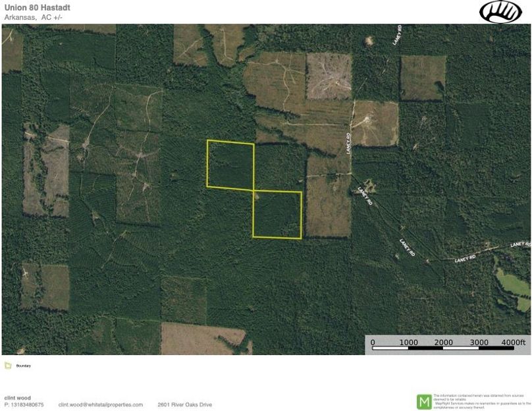Select the northwest yellow-outlined parcel
532x411 pixels.
click(230, 165)
